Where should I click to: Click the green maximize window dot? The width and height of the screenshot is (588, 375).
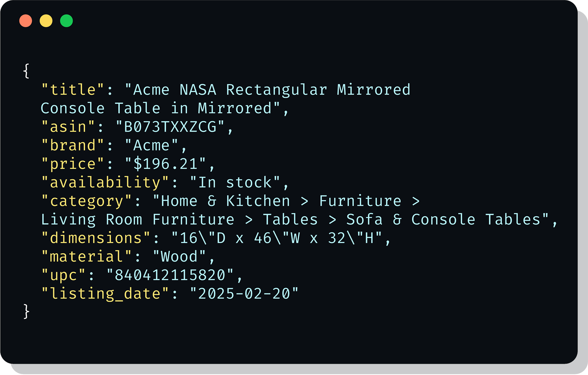(x=67, y=21)
